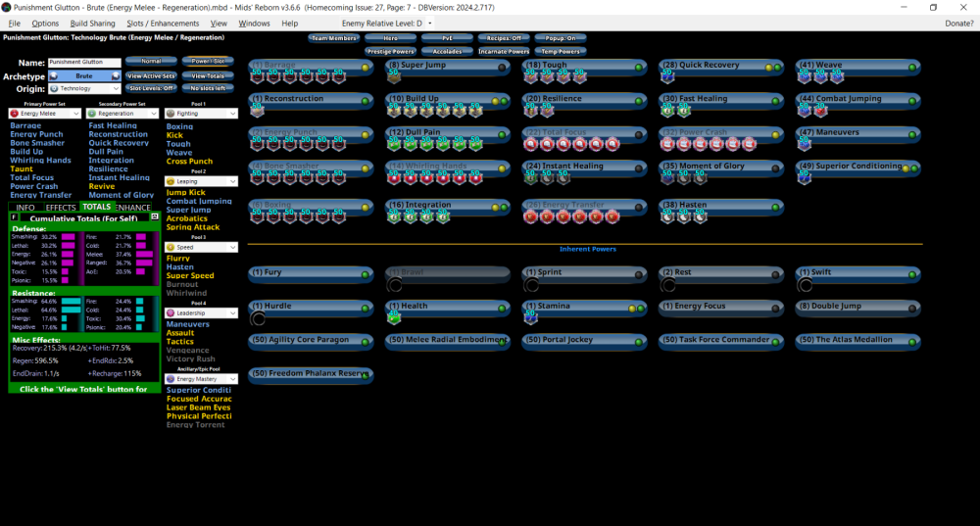The height and width of the screenshot is (526, 980).
Task: Click the first red enhancement under Whirling Hands
Action: 394,177
